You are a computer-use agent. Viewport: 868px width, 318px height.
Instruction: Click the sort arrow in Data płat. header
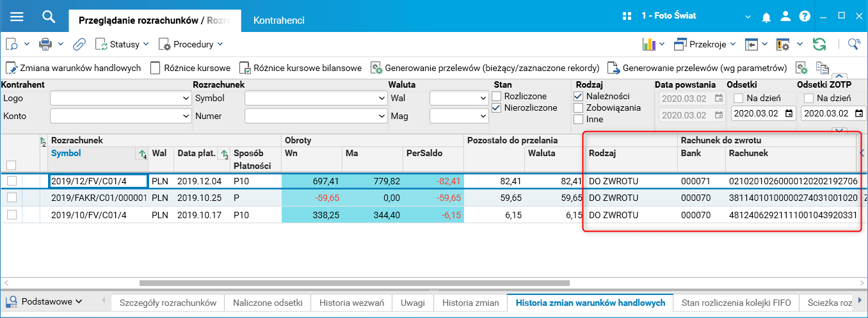tap(223, 154)
